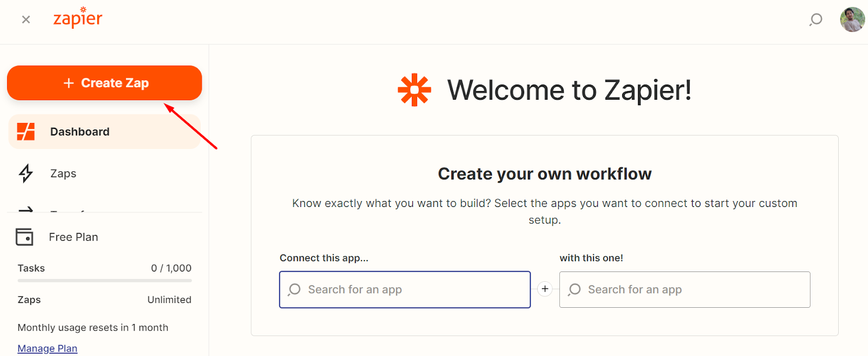The height and width of the screenshot is (356, 868).
Task: Click the 'Tasks' label in plan panel
Action: [31, 268]
